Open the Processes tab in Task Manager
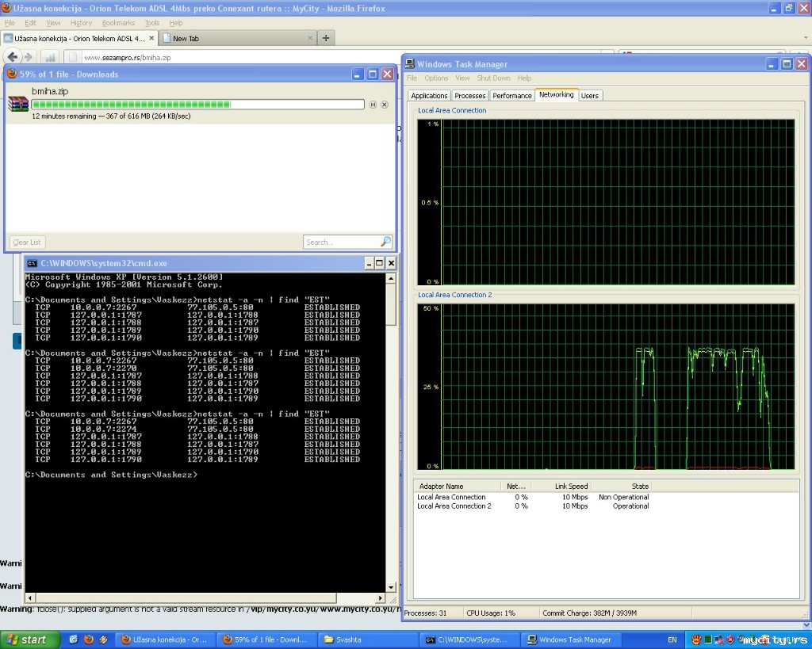The height and width of the screenshot is (649, 812). [469, 96]
